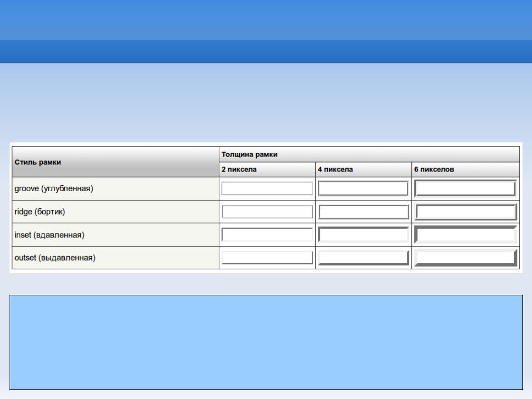
Task: Click the 'inset (вдавленная)' row label
Action: (115, 235)
